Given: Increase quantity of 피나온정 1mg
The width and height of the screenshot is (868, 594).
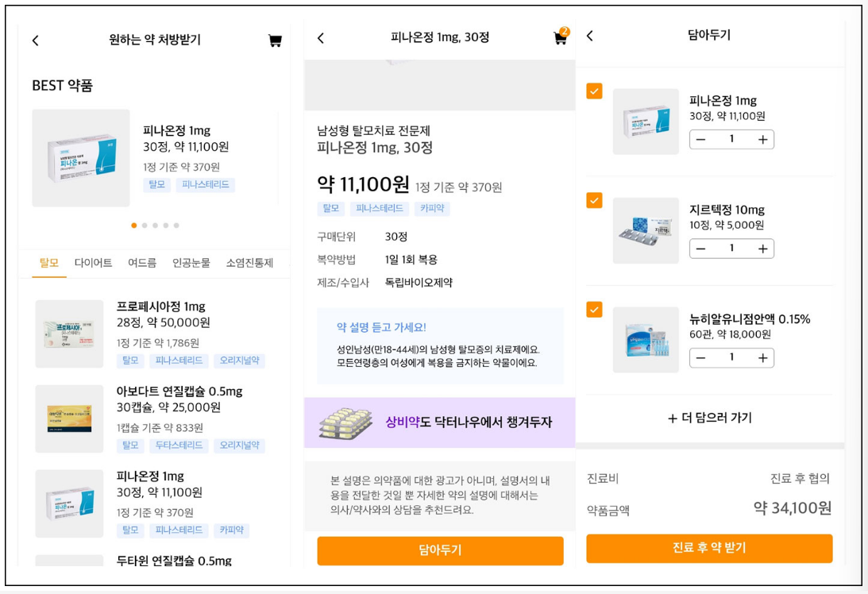Looking at the screenshot, I should 762,140.
